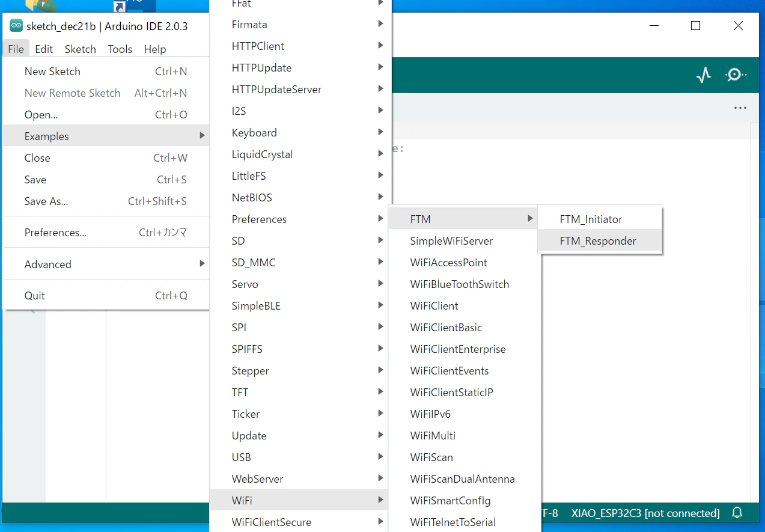Expand the Keyboard examples submenu
Image resolution: width=765 pixels, height=532 pixels.
point(300,133)
